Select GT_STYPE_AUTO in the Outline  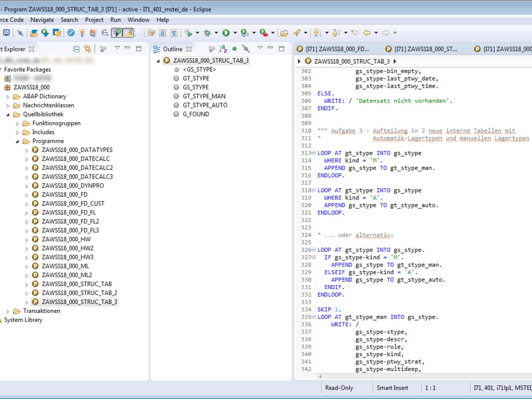tap(205, 105)
